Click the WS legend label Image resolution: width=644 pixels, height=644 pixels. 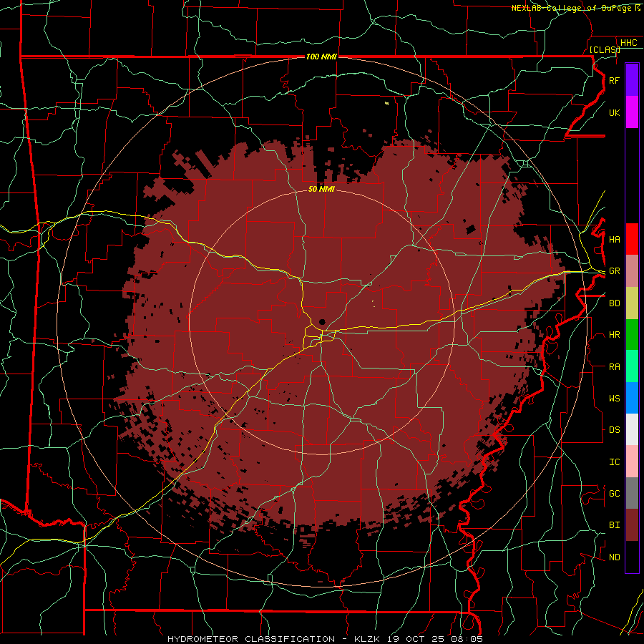coord(614,399)
